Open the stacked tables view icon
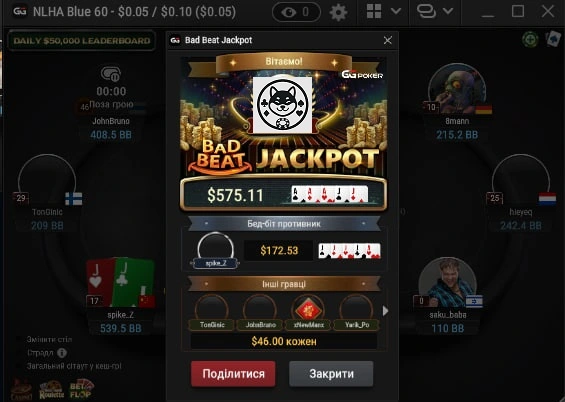Image resolution: width=565 pixels, height=402 pixels. click(426, 11)
